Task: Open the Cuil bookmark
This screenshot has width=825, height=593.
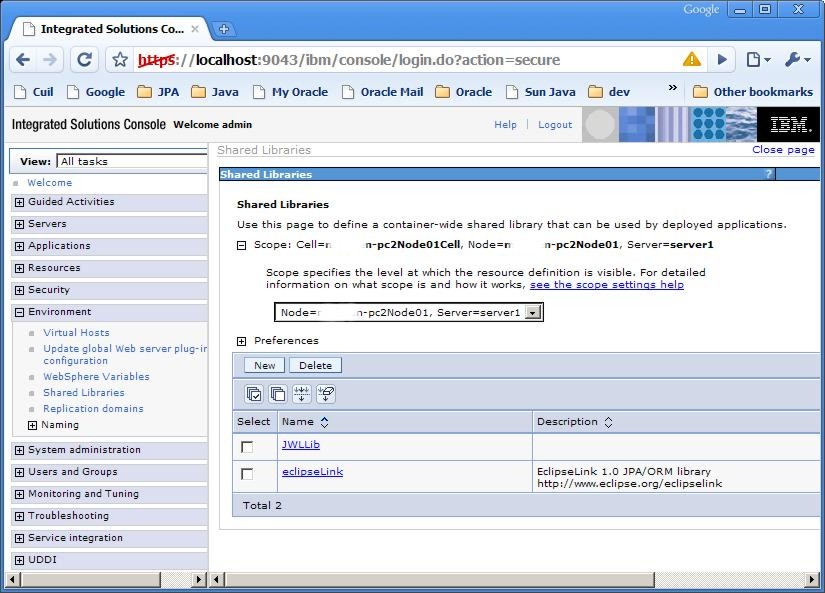Action: [x=34, y=92]
